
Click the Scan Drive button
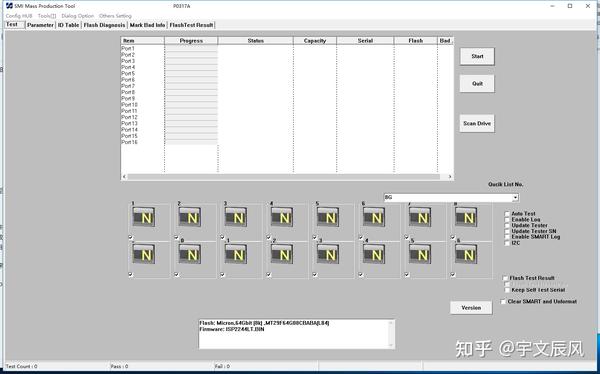coord(477,123)
